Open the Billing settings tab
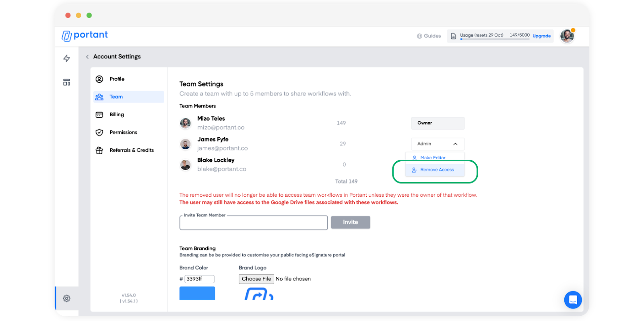This screenshot has width=644, height=321. click(129, 115)
